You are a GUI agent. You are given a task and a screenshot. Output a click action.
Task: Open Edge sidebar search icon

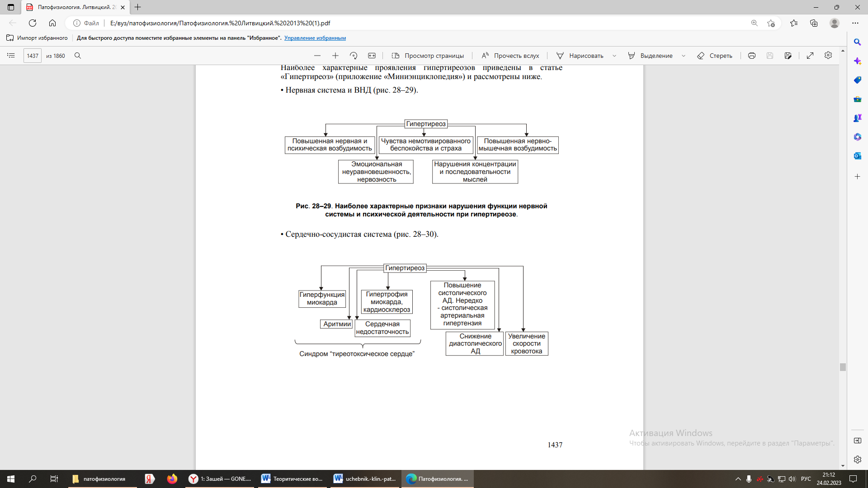(857, 42)
